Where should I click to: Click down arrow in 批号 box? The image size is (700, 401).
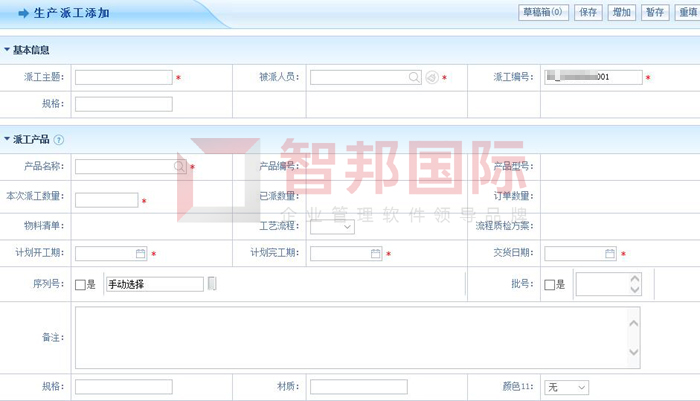coord(635,290)
